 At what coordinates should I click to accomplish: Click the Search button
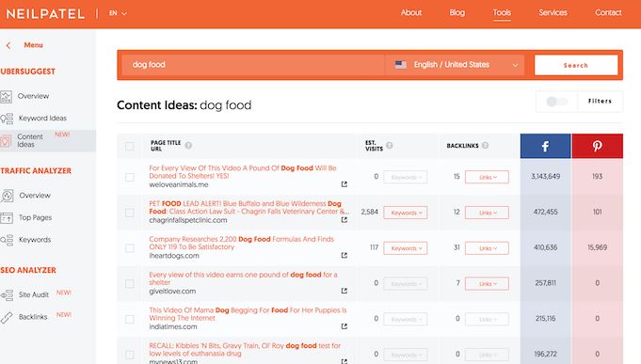point(576,65)
